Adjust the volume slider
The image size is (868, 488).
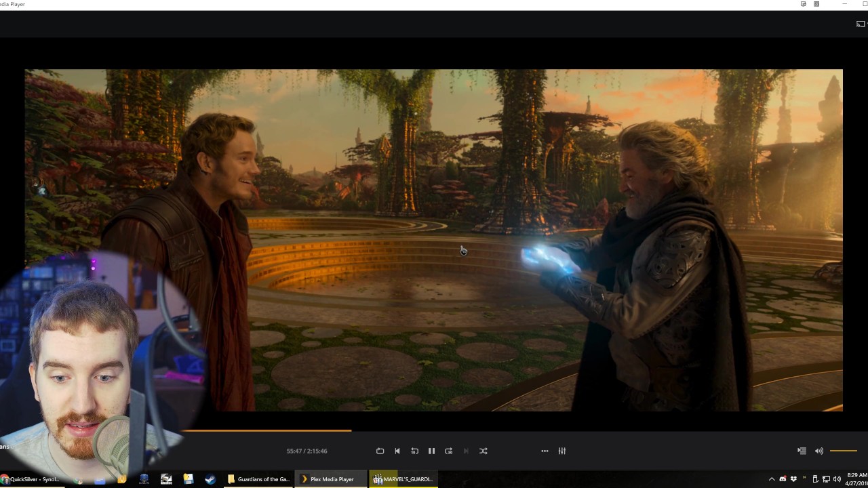point(844,451)
